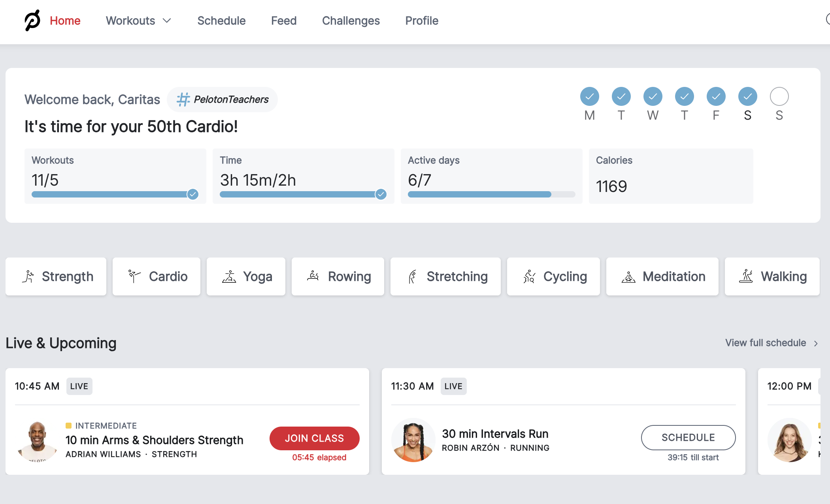Click the View full schedule chevron
This screenshot has width=830, height=504.
(815, 343)
